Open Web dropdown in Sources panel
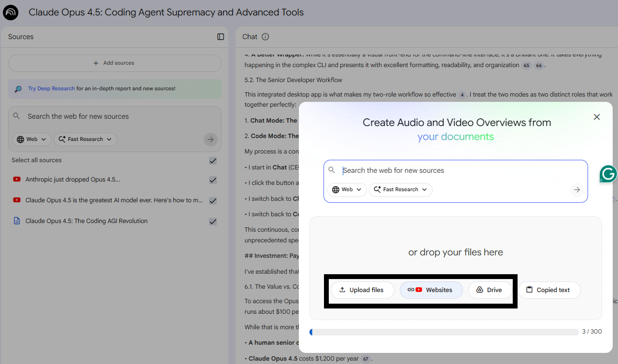This screenshot has height=364, width=618. pos(32,140)
